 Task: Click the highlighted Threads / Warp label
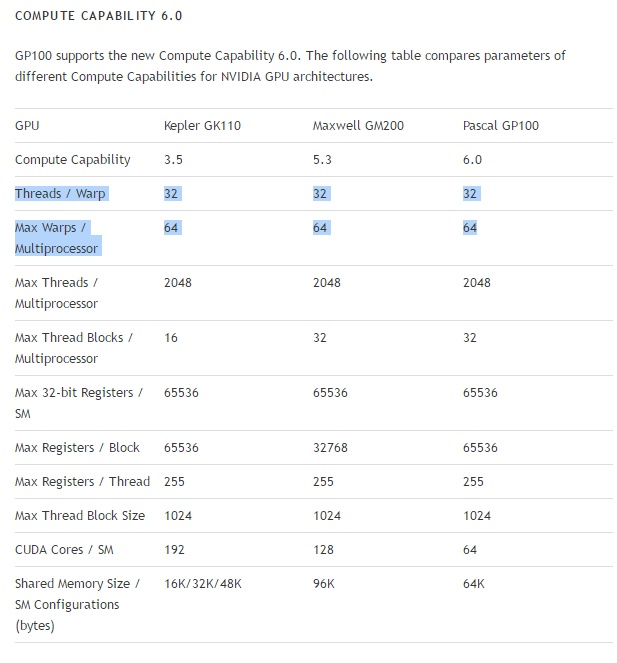[60, 194]
